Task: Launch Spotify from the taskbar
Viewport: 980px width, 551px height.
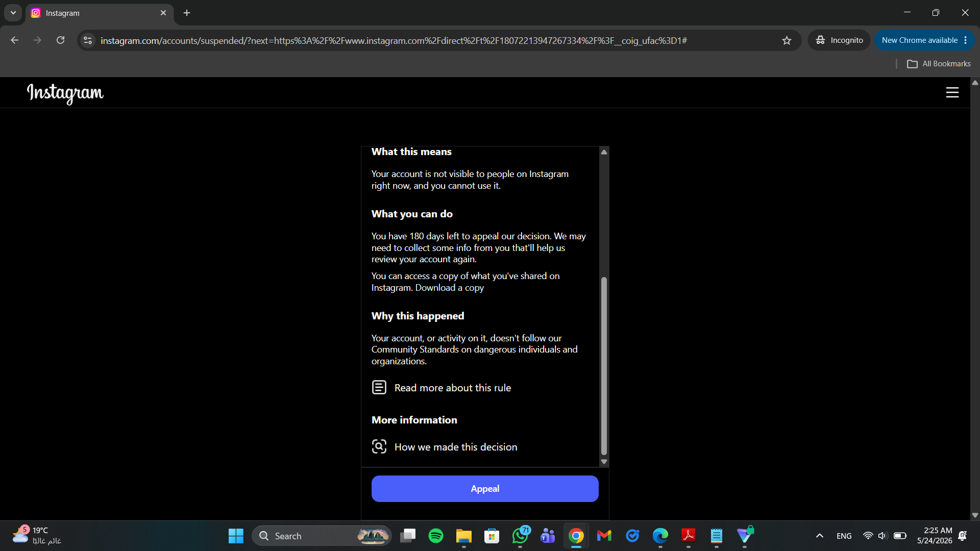Action: pyautogui.click(x=436, y=536)
